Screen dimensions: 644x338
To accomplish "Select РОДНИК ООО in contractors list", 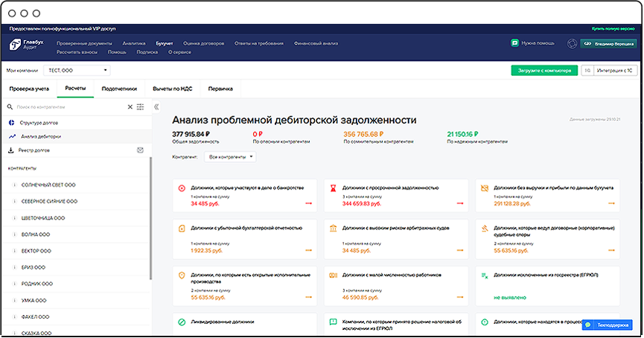I will [37, 284].
